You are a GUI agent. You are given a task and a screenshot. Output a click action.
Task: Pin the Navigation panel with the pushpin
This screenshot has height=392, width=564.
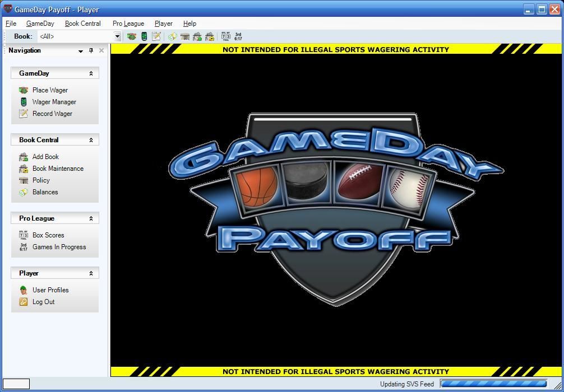click(x=91, y=50)
